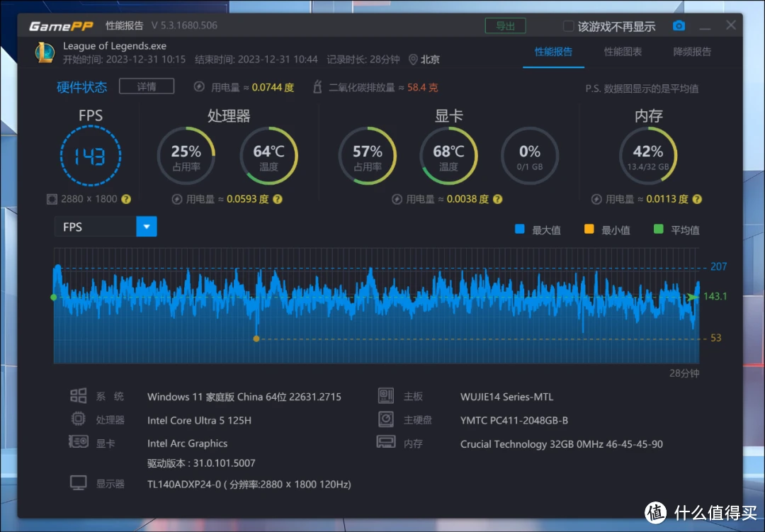Click the monitor display icon in specs list
Viewport: 765px width, 532px height.
[x=79, y=483]
